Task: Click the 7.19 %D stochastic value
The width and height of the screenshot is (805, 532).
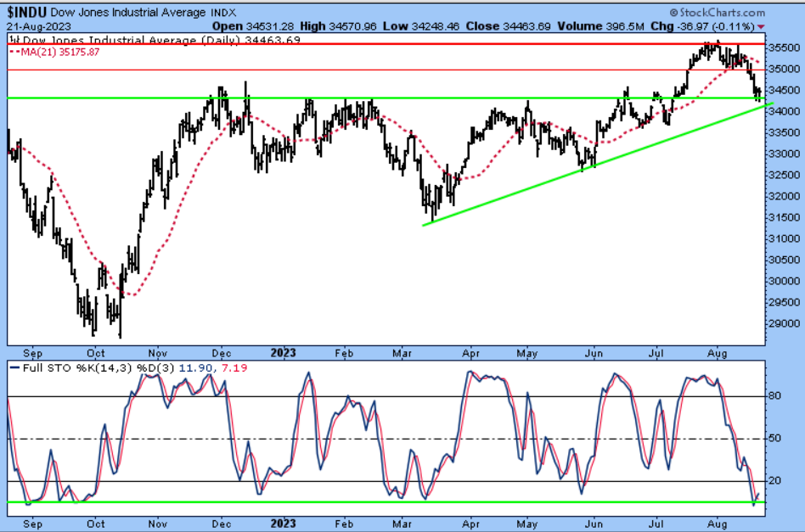Action: [234, 368]
